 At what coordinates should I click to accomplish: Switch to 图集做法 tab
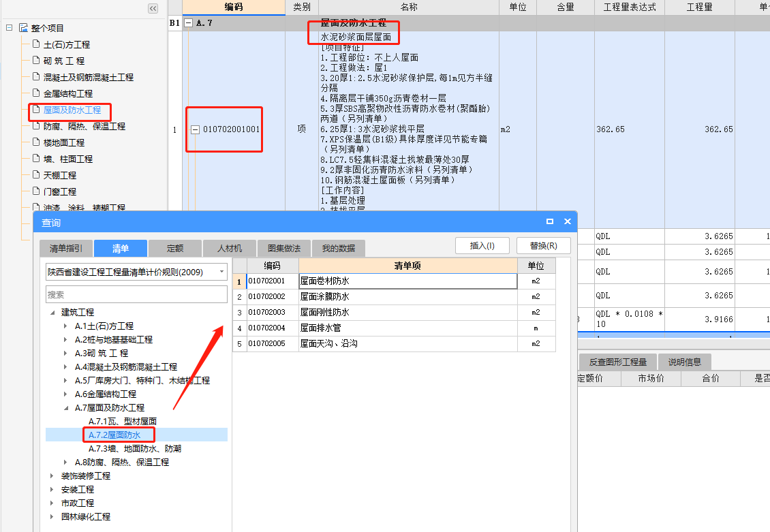tap(284, 249)
